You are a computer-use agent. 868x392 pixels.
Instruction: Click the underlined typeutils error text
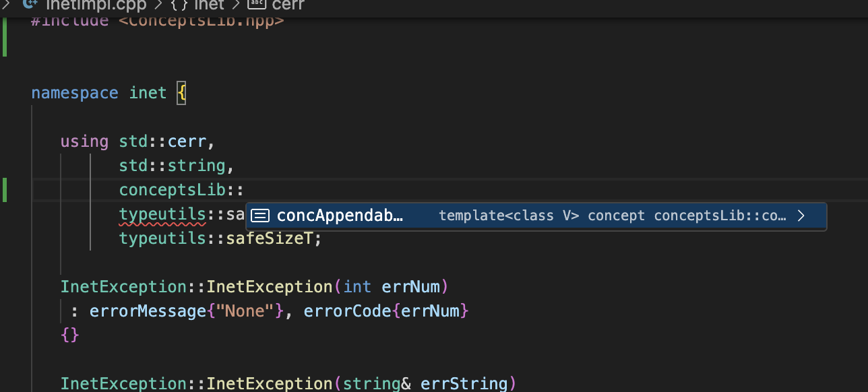point(162,214)
